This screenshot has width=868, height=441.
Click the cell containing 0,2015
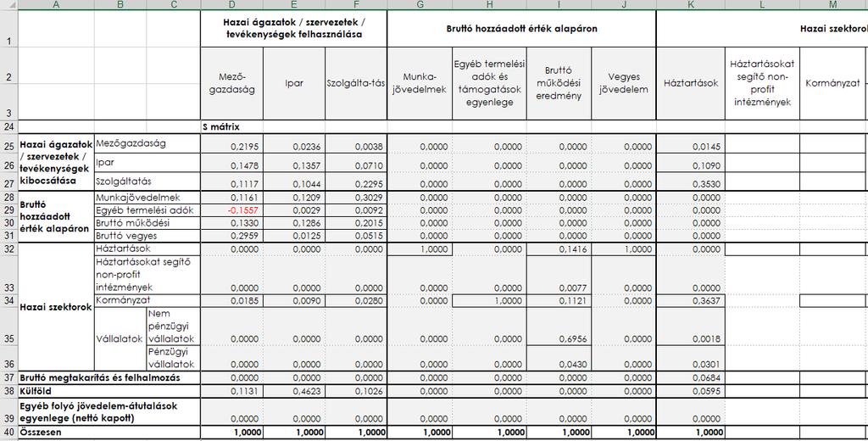356,223
